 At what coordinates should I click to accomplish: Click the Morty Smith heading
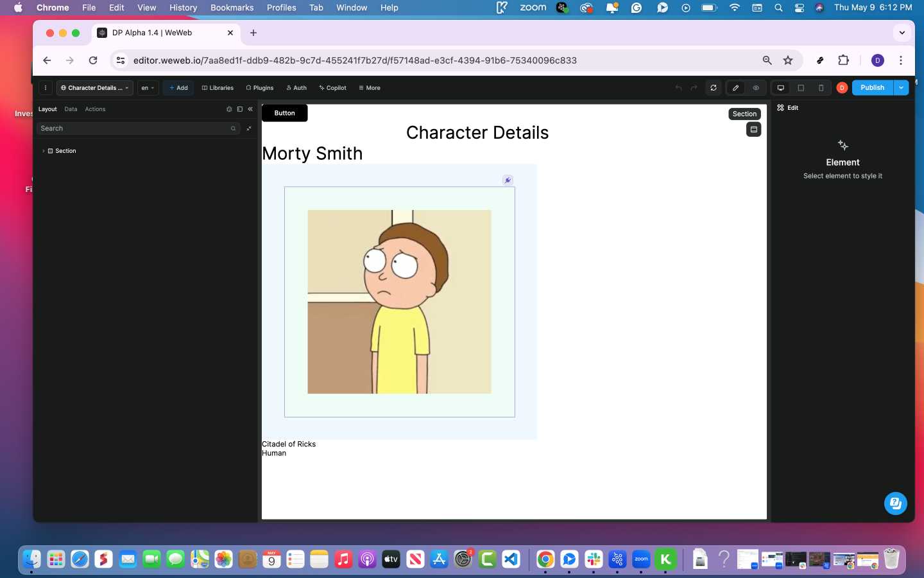click(x=312, y=153)
